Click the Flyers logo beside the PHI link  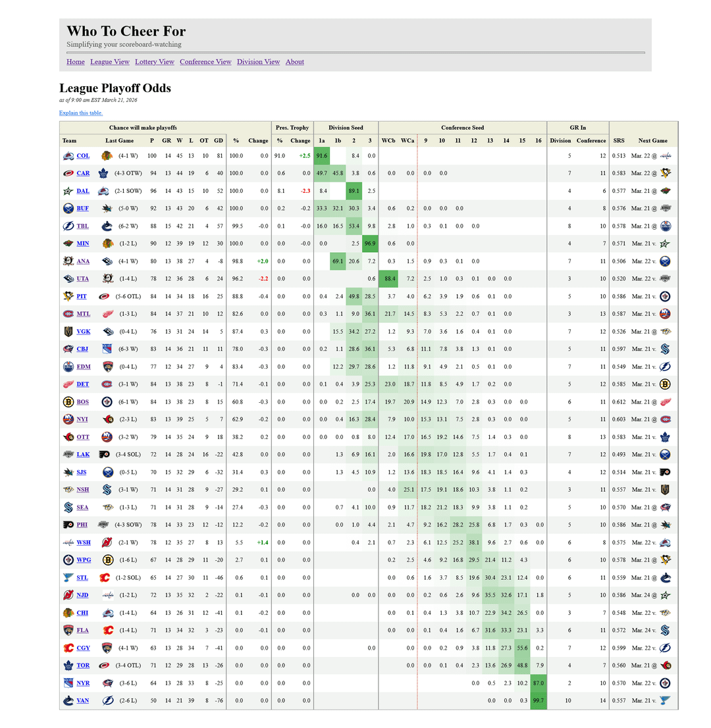tap(68, 524)
